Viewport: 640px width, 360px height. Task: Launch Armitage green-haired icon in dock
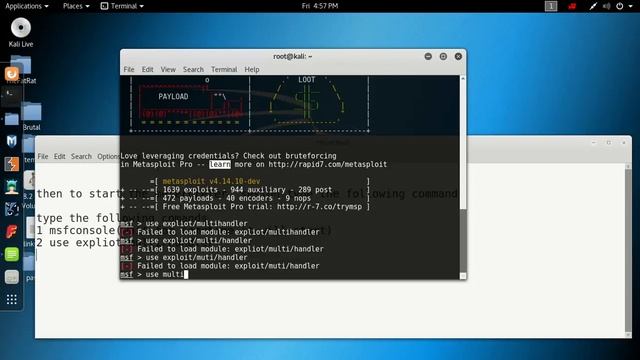[11, 187]
